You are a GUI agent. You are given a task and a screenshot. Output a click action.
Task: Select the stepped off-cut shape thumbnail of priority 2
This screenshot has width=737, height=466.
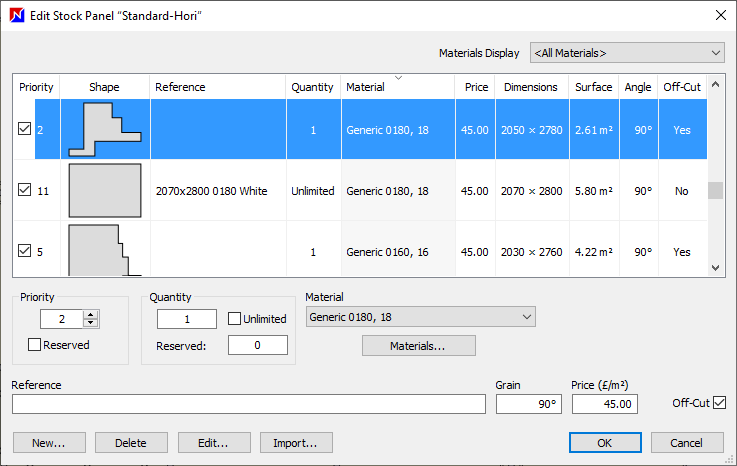click(105, 129)
